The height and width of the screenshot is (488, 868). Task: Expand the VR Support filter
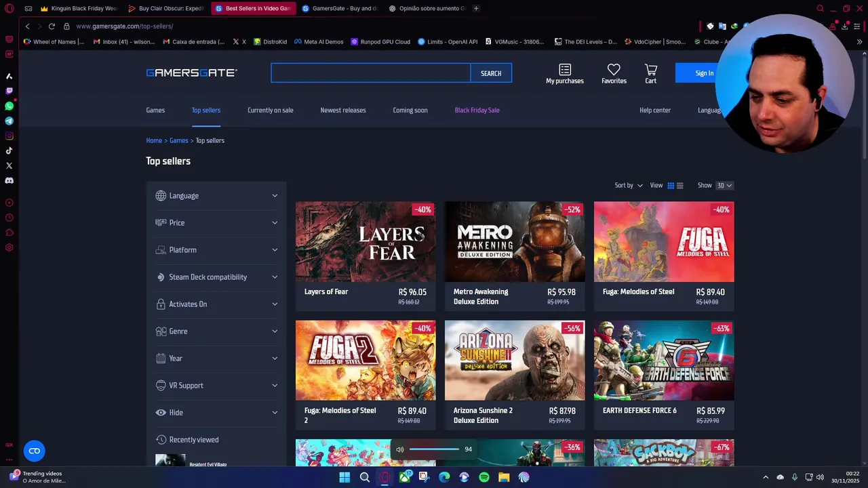point(216,386)
